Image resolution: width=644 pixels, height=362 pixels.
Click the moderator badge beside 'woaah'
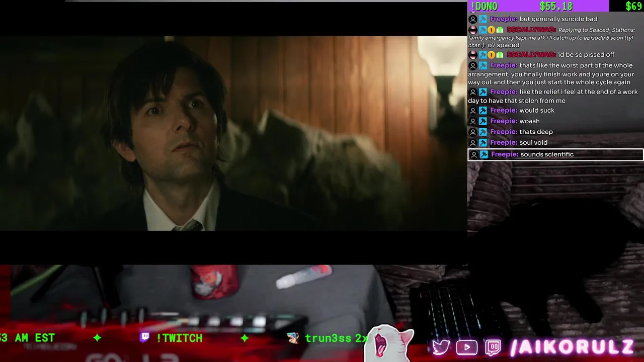click(x=483, y=121)
